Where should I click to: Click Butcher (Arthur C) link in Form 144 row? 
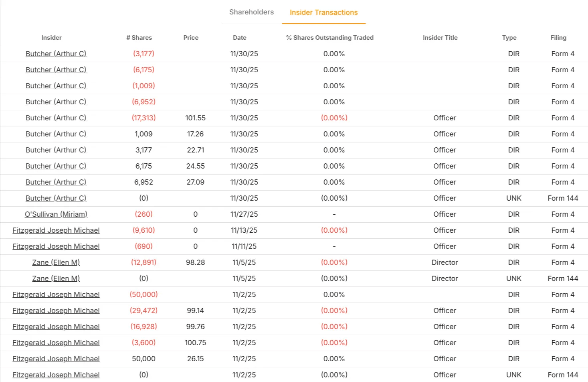[x=56, y=198]
